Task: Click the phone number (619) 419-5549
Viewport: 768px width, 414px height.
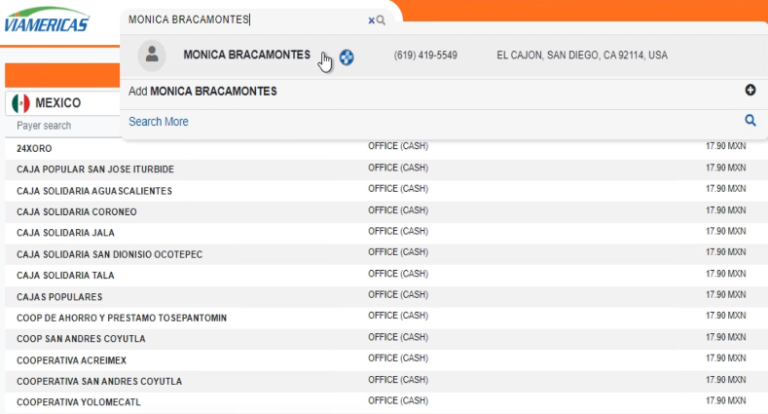Action: pyautogui.click(x=425, y=55)
